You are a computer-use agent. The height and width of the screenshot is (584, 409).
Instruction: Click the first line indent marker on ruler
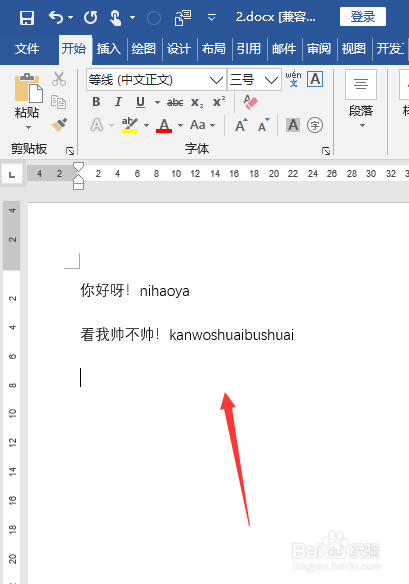tap(78, 166)
